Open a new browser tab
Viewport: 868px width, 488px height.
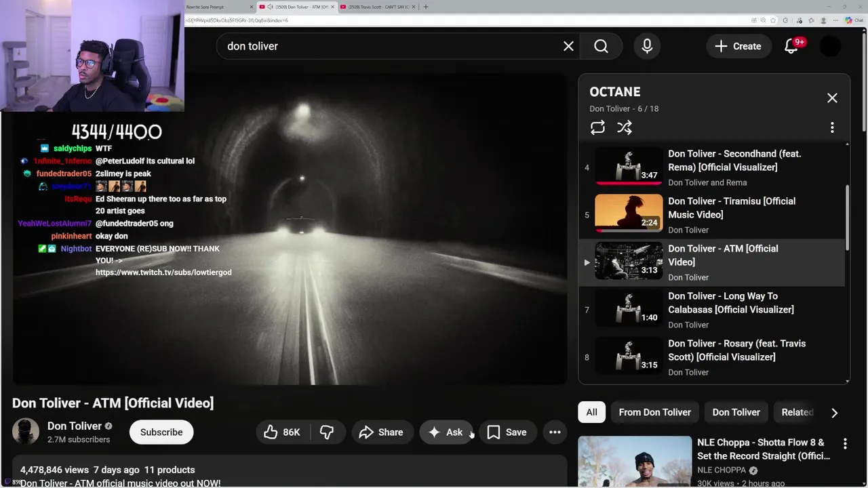(x=426, y=7)
